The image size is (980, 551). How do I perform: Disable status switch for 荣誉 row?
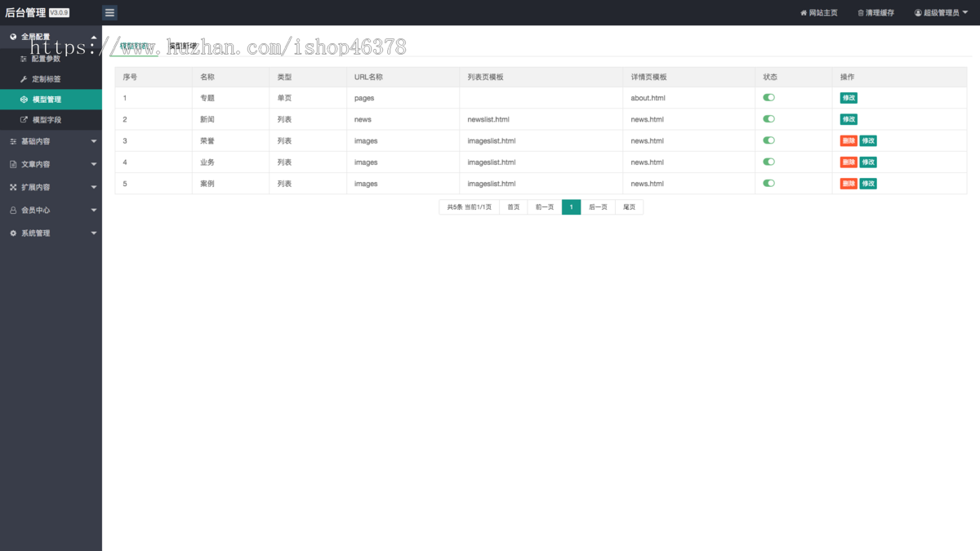[x=768, y=140]
